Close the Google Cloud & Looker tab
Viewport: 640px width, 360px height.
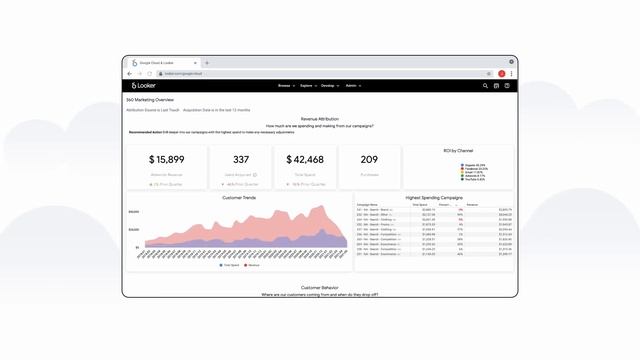click(195, 63)
